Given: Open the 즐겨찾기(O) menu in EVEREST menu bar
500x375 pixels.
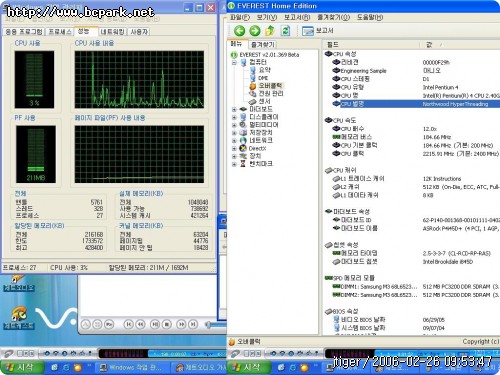Looking at the screenshot, I should coord(333,17).
